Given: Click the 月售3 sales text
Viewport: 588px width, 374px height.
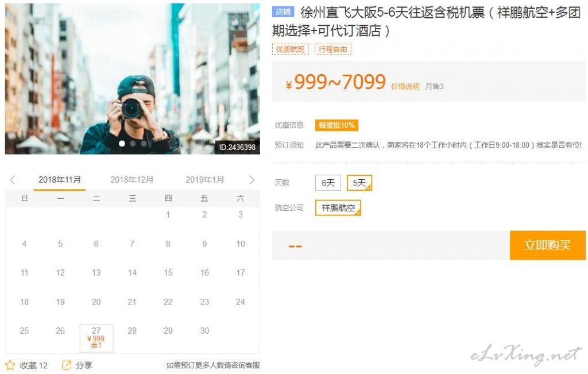Looking at the screenshot, I should (x=434, y=87).
